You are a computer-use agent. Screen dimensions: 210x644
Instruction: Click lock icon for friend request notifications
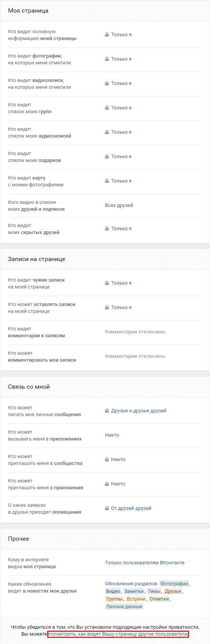pos(107,508)
